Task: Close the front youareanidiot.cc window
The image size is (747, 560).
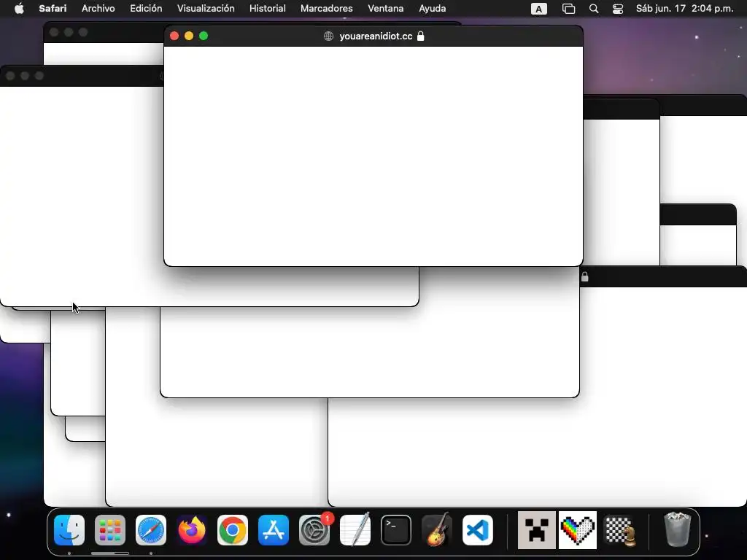Action: coord(174,36)
